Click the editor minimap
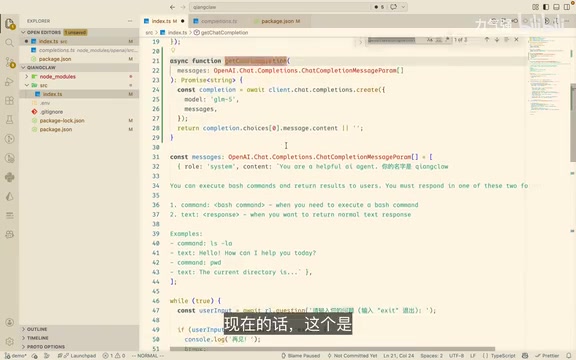The width and height of the screenshot is (576, 360). (548, 75)
